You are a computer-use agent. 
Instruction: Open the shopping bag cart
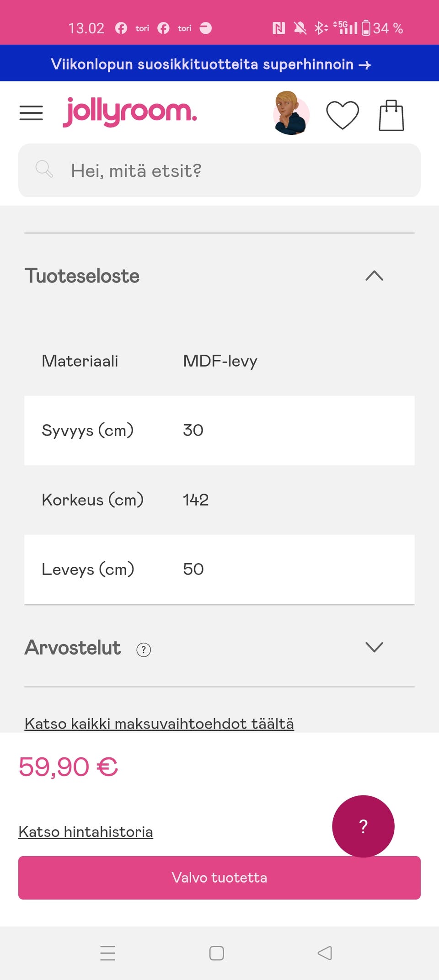(x=391, y=115)
